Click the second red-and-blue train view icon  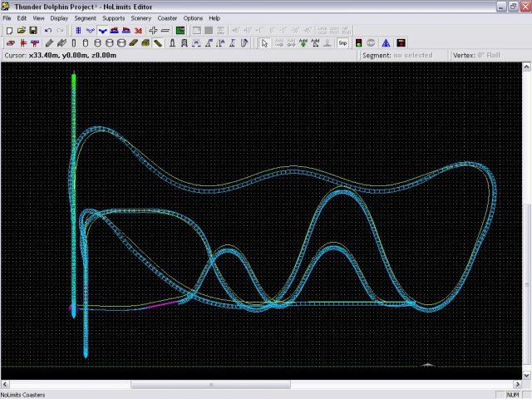tap(126, 31)
